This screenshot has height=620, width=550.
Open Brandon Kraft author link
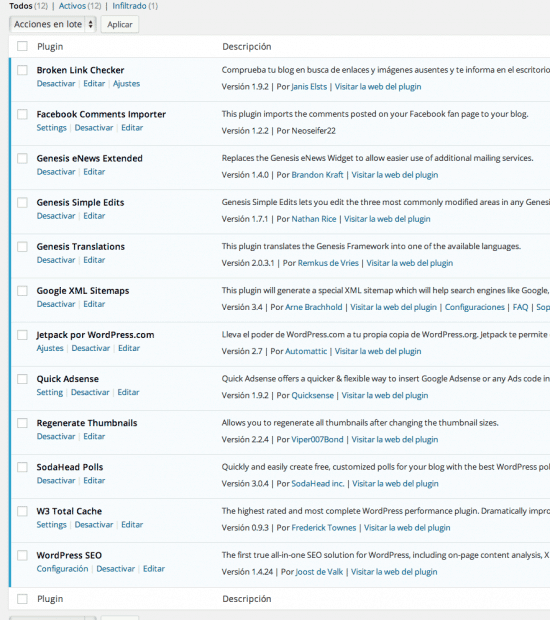(x=318, y=175)
